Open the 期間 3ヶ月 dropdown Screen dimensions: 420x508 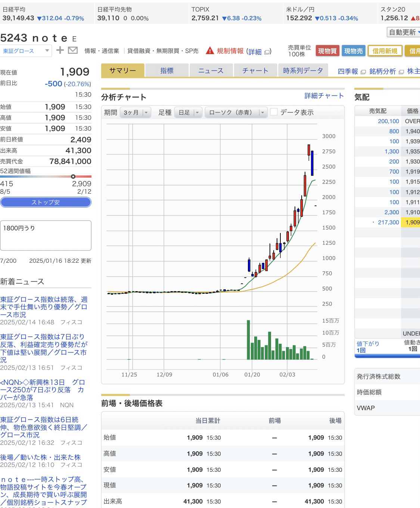(x=135, y=112)
